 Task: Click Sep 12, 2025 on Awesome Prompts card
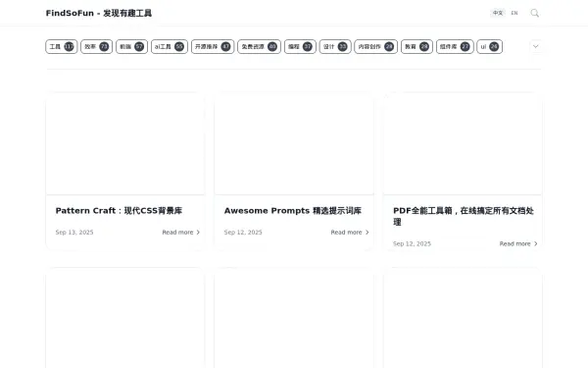pos(243,233)
